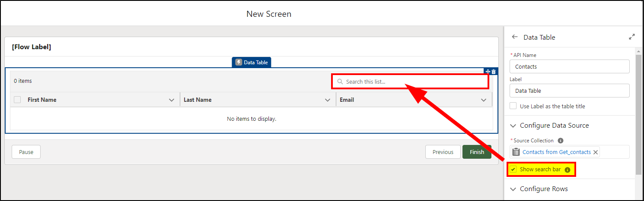
Task: Click the back arrow beside Data Table
Action: (514, 37)
